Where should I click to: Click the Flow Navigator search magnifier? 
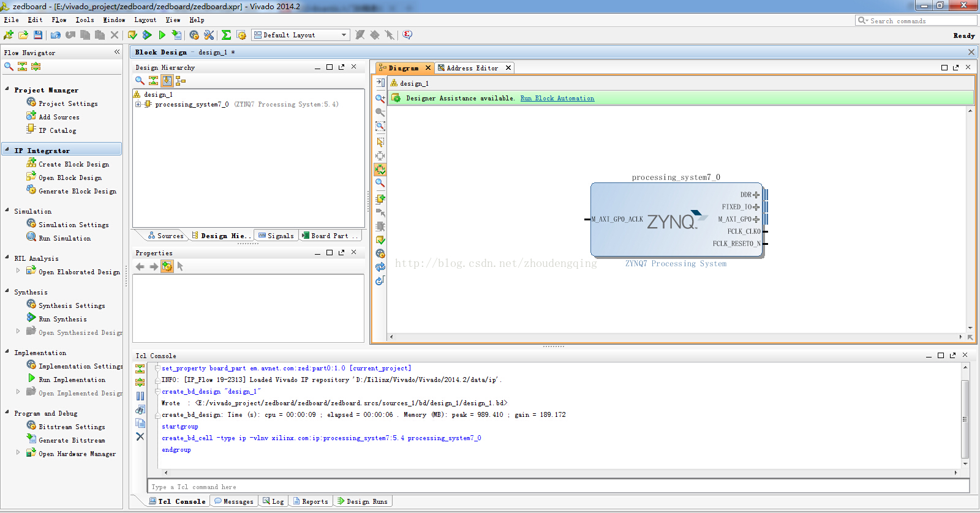coord(9,66)
